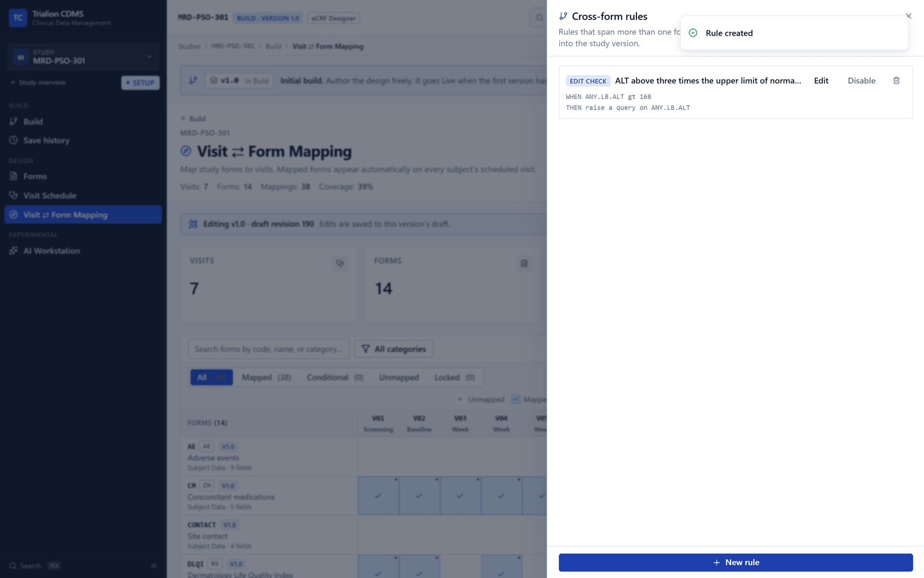Viewport: 924px width, 578px height.
Task: Click the top bar search icon
Action: [x=539, y=18]
